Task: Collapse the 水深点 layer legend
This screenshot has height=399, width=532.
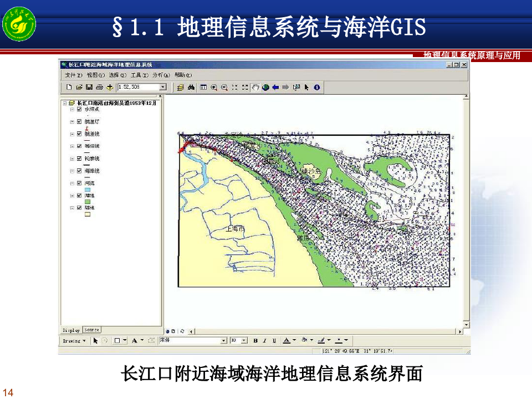Action: (72, 109)
